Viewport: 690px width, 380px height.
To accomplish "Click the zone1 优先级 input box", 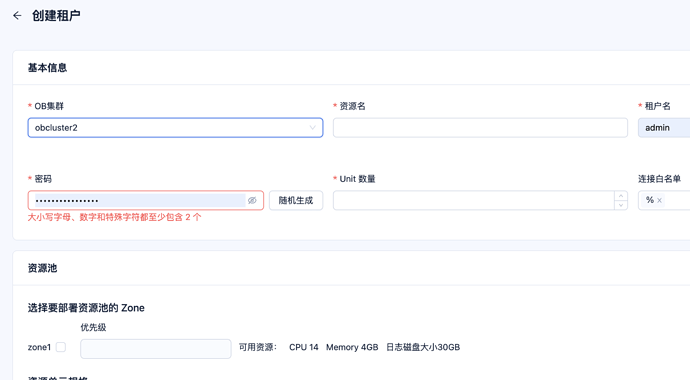I will tap(156, 349).
